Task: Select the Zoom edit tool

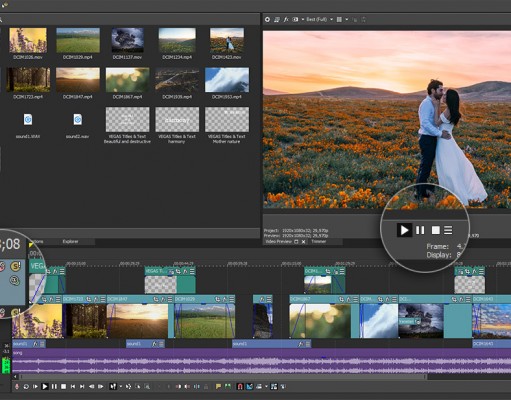Action: [x=147, y=386]
